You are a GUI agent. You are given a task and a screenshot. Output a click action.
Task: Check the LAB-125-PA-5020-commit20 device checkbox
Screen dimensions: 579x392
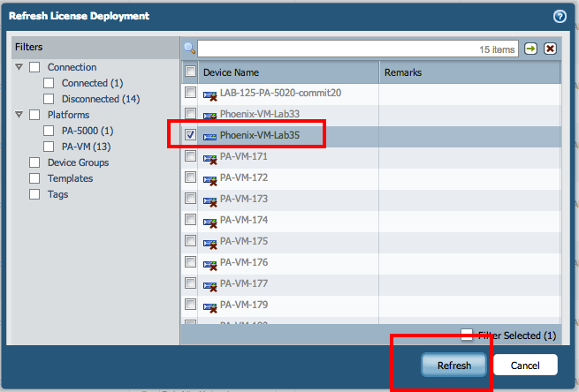[191, 92]
